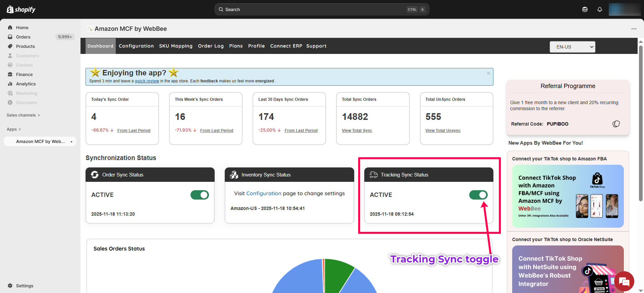The image size is (644, 293).
Task: Click the Shopify logo icon
Action: pos(10,9)
